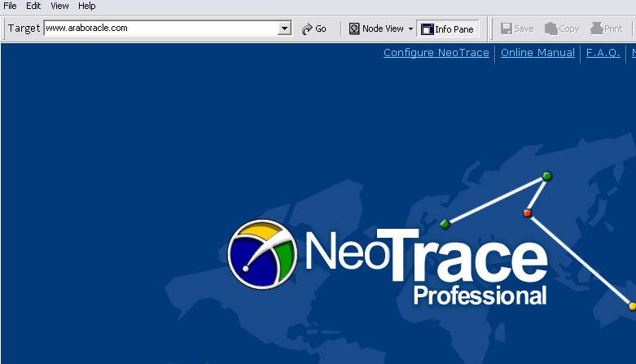Click the red square node on map
Image resolution: width=636 pixels, height=364 pixels.
527,213
